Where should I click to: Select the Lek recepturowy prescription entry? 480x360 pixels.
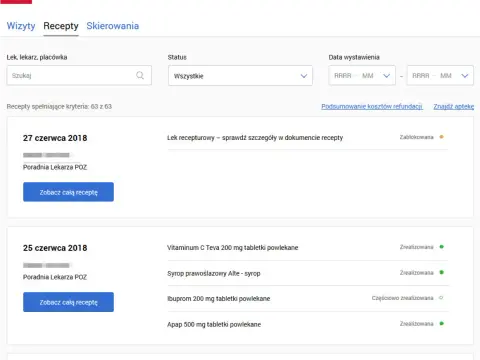[255, 138]
